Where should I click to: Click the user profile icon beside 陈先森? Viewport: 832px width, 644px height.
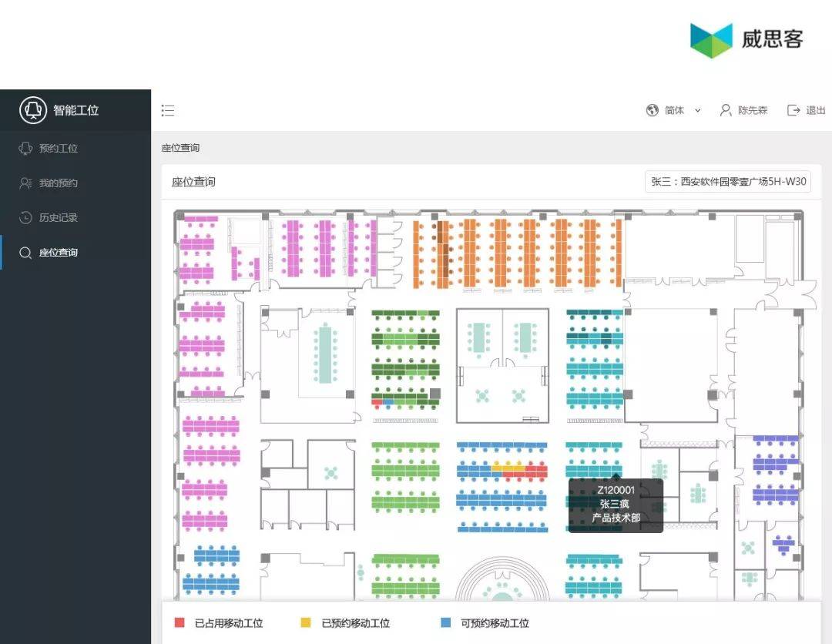726,110
